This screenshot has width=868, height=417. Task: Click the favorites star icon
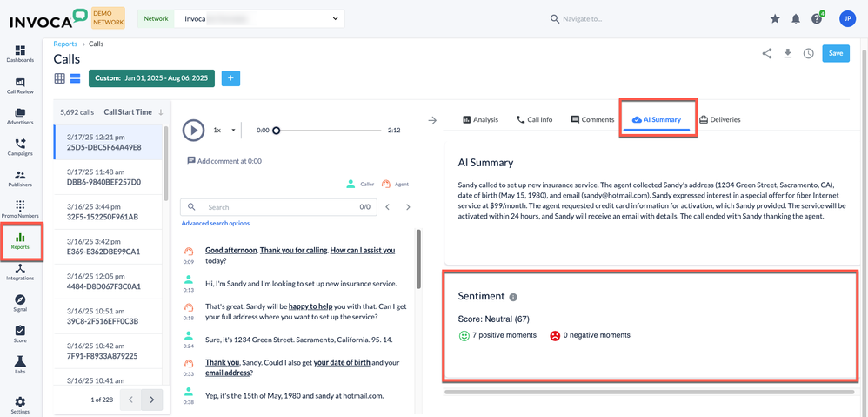click(775, 18)
